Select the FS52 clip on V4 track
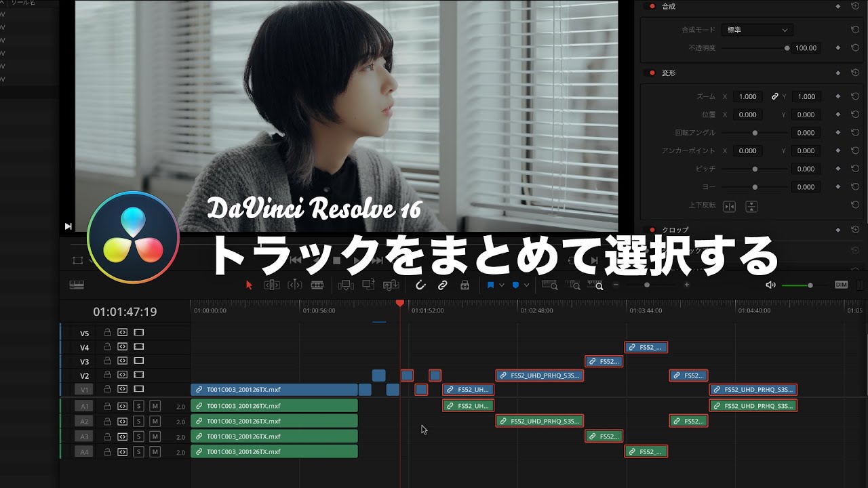 point(646,347)
